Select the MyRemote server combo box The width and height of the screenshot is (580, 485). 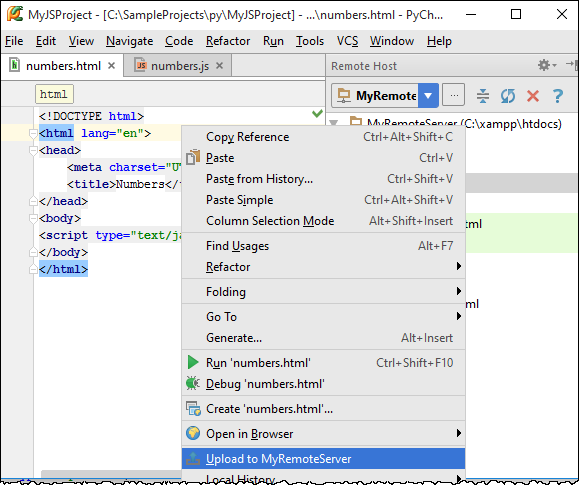[385, 96]
